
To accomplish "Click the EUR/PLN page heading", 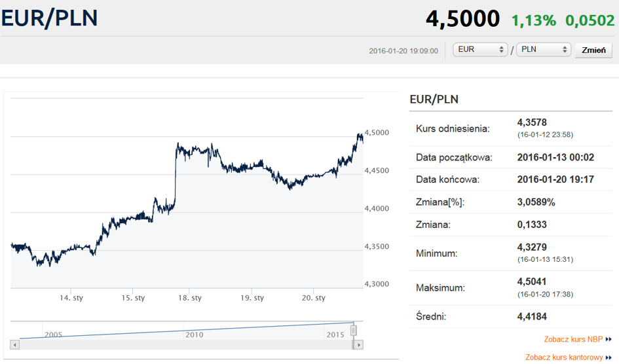I will point(49,18).
